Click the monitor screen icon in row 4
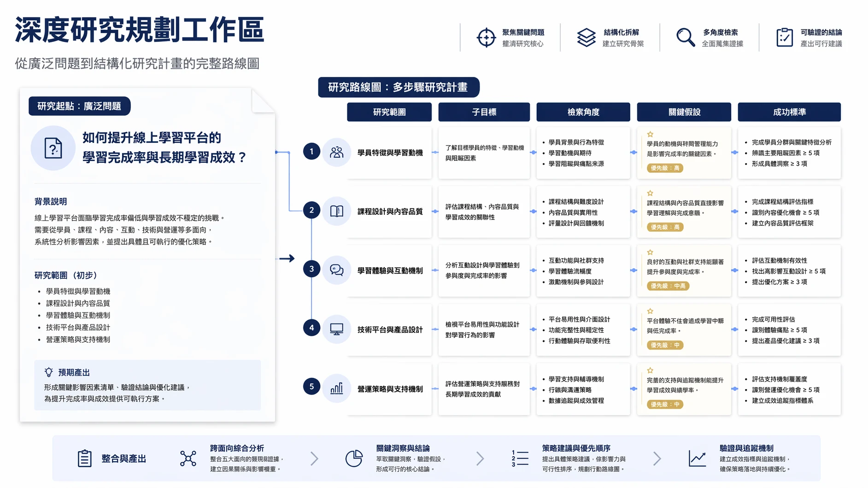Screen dimensions: 868x488 [x=337, y=329]
